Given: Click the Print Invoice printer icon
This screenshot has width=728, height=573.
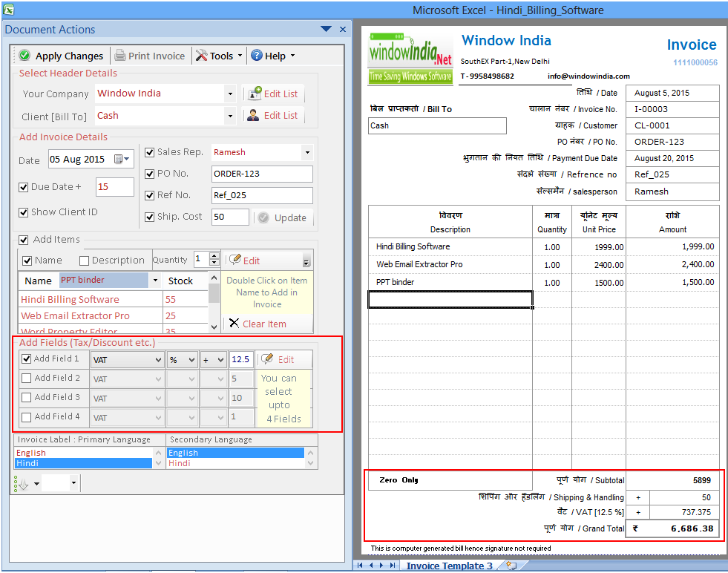Looking at the screenshot, I should (119, 55).
